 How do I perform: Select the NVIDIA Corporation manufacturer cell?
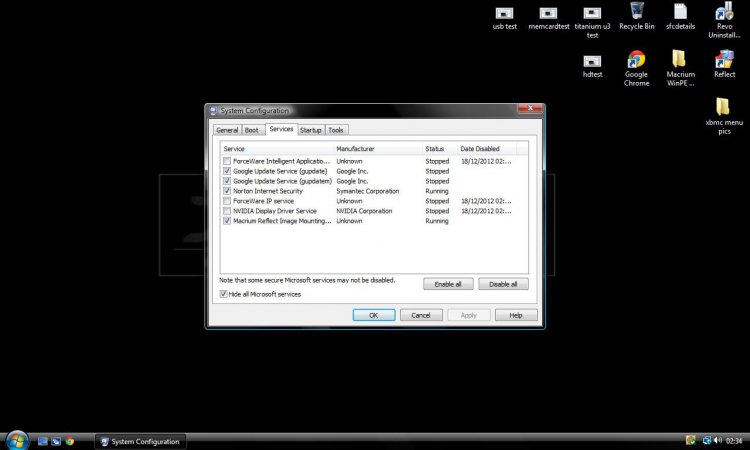tap(364, 211)
